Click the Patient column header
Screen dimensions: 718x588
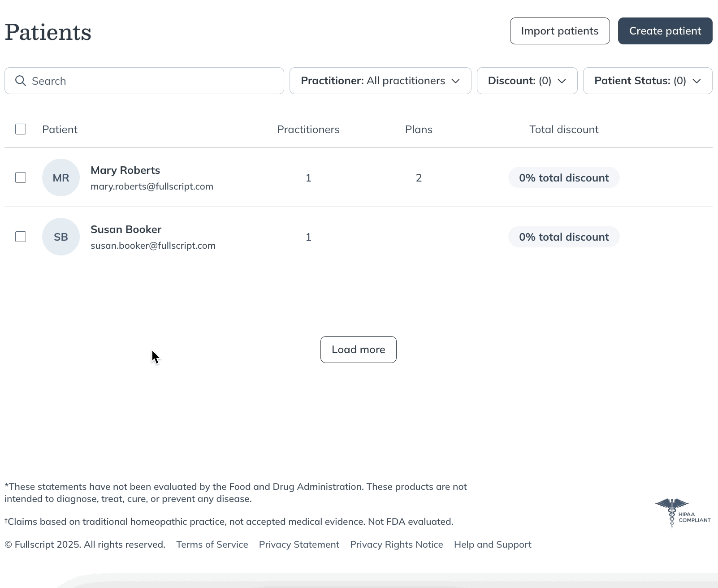pos(60,130)
